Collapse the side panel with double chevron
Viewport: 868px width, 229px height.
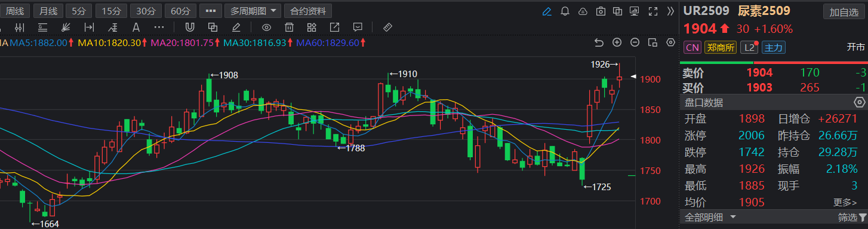pyautogui.click(x=670, y=11)
